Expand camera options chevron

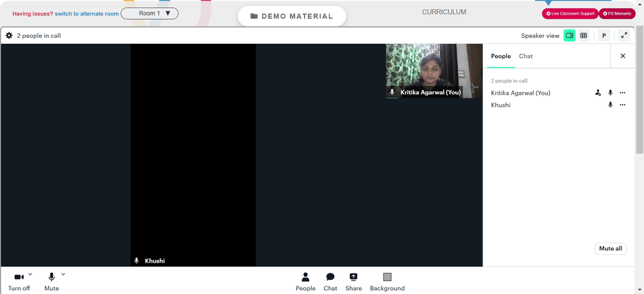tap(30, 274)
